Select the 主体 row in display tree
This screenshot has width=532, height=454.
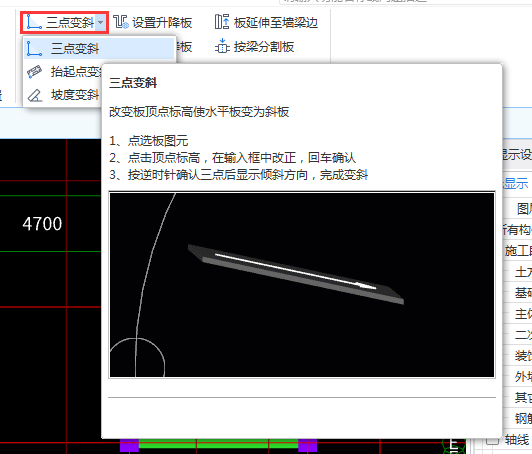pyautogui.click(x=523, y=314)
